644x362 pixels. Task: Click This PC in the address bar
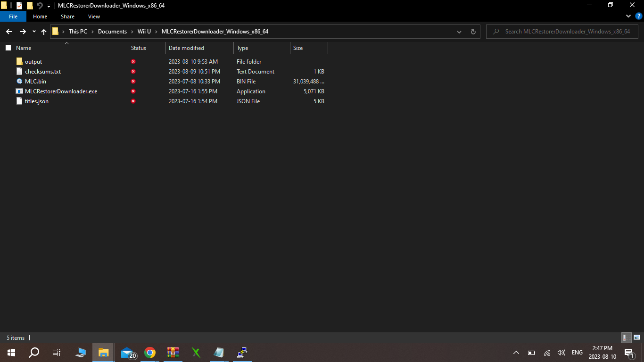pos(78,32)
